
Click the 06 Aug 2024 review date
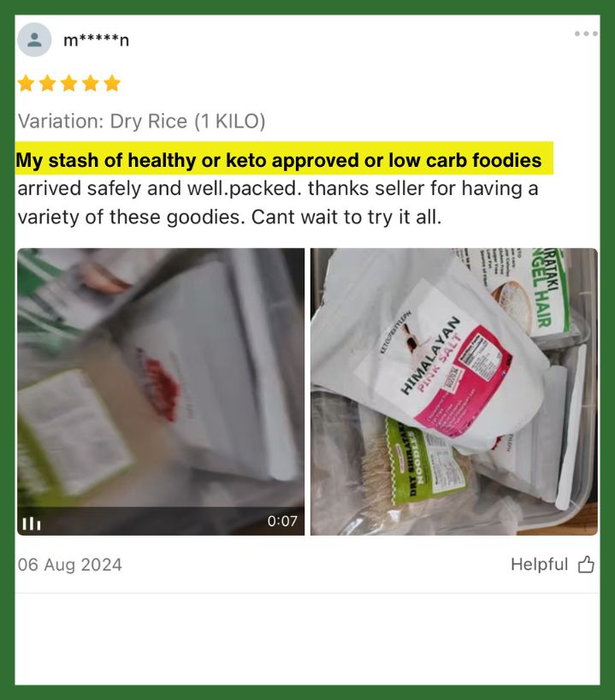(69, 565)
